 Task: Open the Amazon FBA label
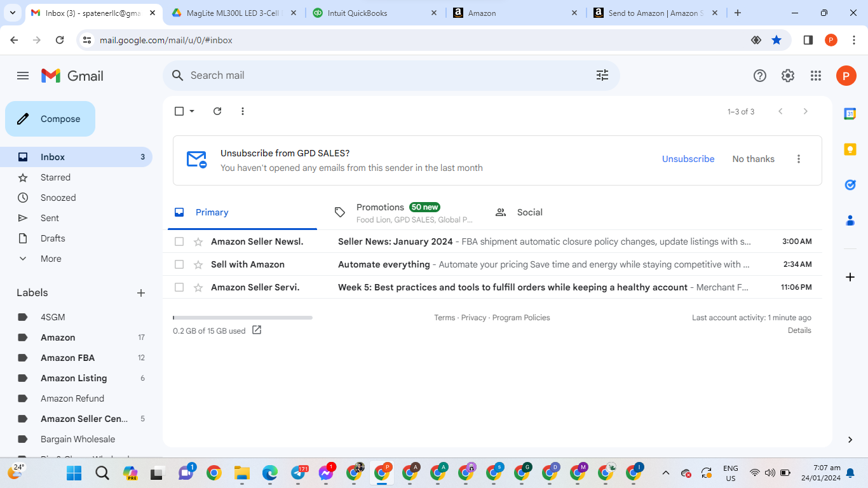tap(67, 358)
